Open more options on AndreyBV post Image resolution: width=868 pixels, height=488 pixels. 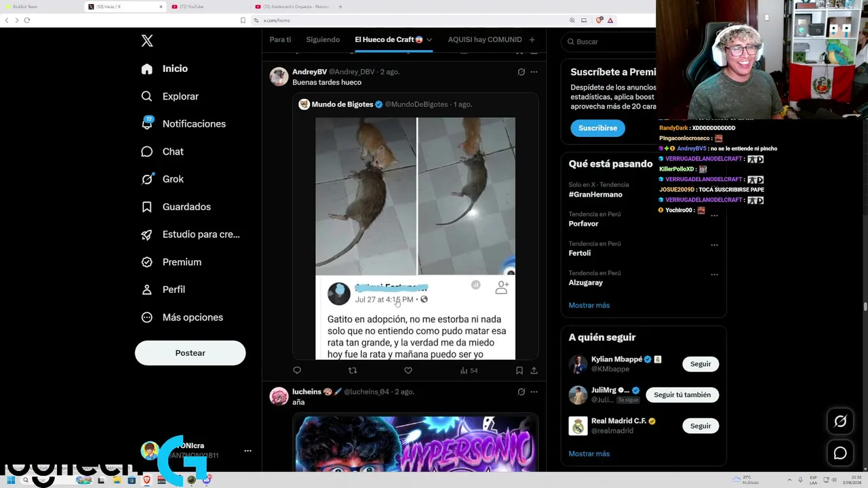point(534,72)
